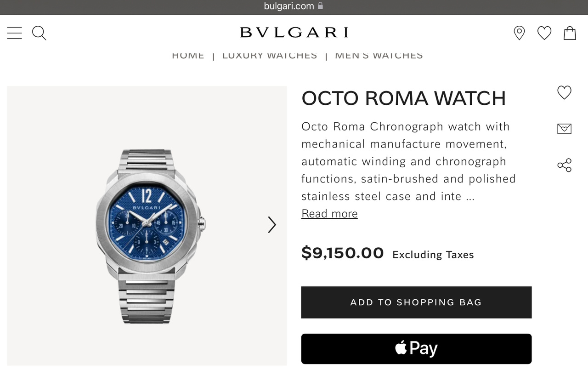The height and width of the screenshot is (387, 588).
Task: Click the search magnifier icon
Action: click(x=39, y=33)
